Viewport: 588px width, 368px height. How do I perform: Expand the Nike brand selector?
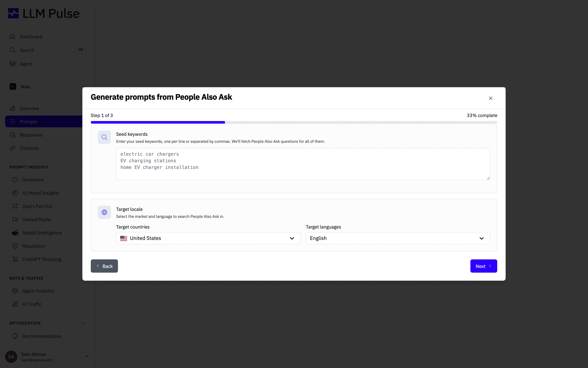pyautogui.click(x=47, y=87)
